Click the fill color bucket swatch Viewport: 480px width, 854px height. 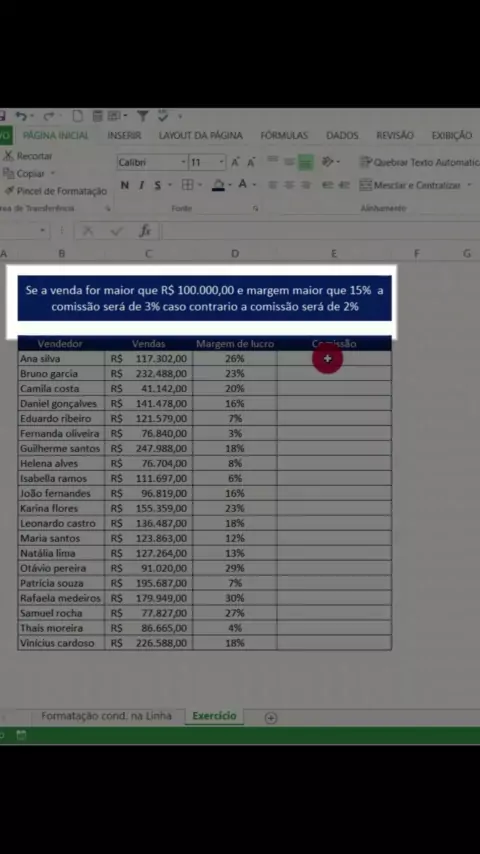pyautogui.click(x=218, y=185)
